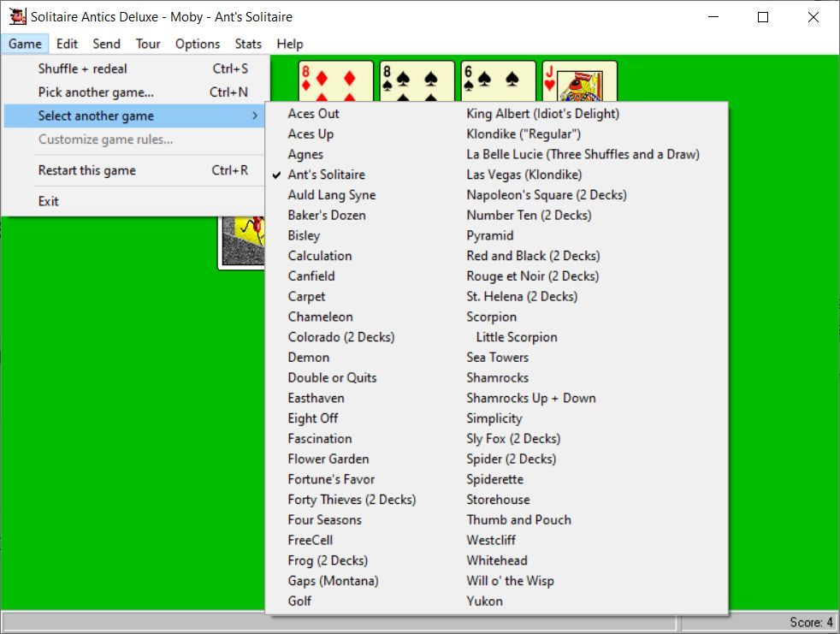This screenshot has width=840, height=634.
Task: Open the Stats menu
Action: 248,44
